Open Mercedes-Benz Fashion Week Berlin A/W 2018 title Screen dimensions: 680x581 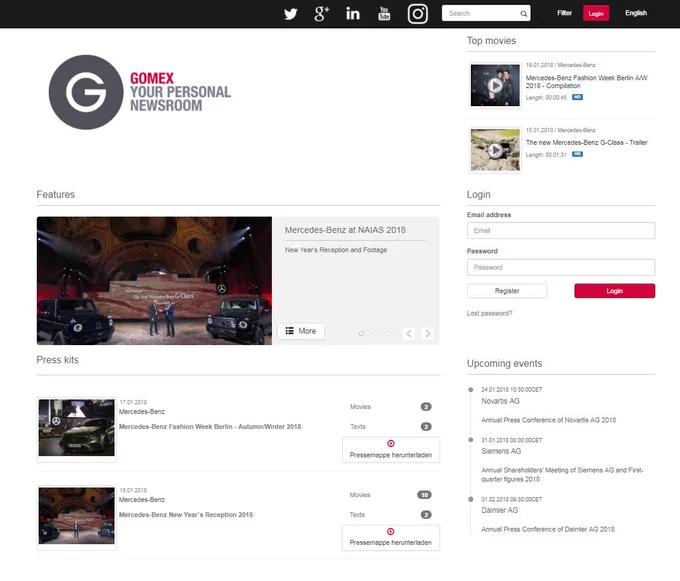pyautogui.click(x=586, y=82)
